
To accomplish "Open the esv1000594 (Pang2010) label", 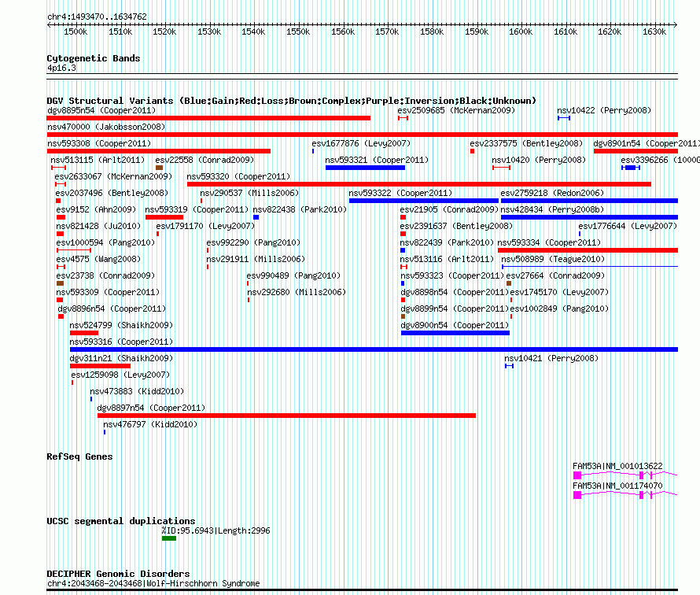I will pos(105,242).
